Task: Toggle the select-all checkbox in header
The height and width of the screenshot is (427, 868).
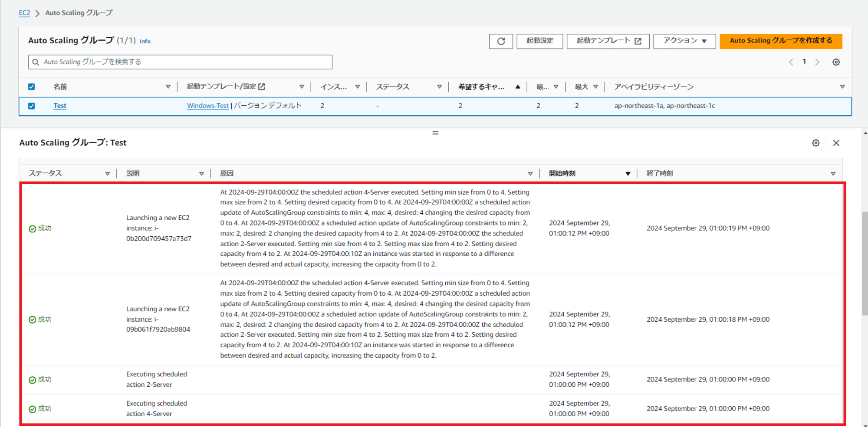Action: [31, 87]
